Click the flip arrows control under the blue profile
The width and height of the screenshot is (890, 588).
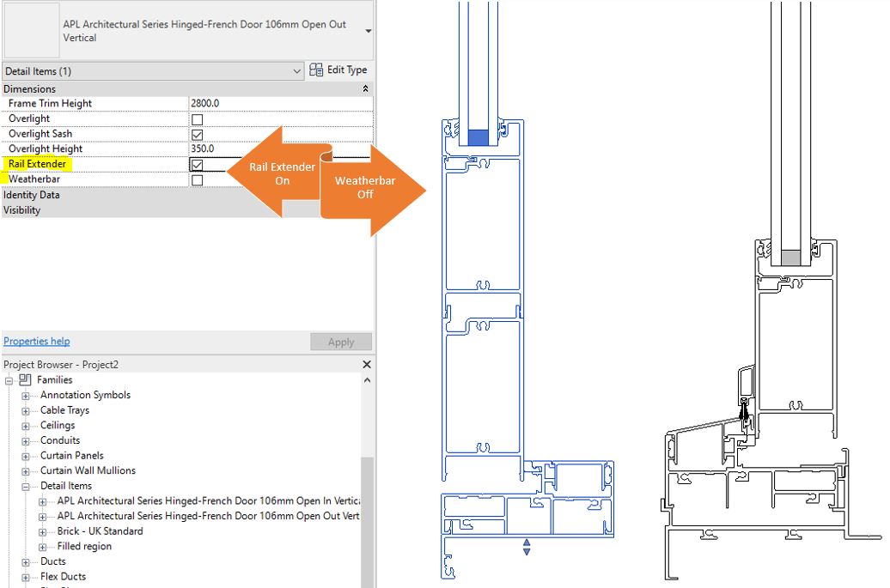[526, 547]
